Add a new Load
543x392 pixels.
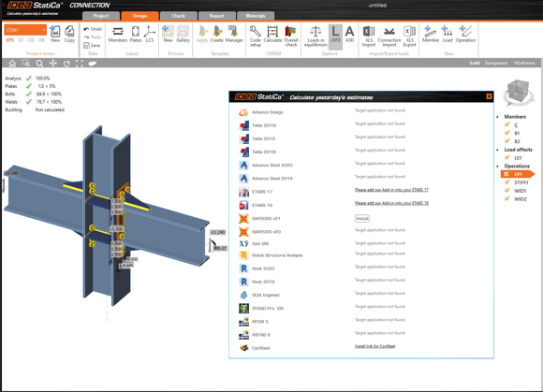448,34
